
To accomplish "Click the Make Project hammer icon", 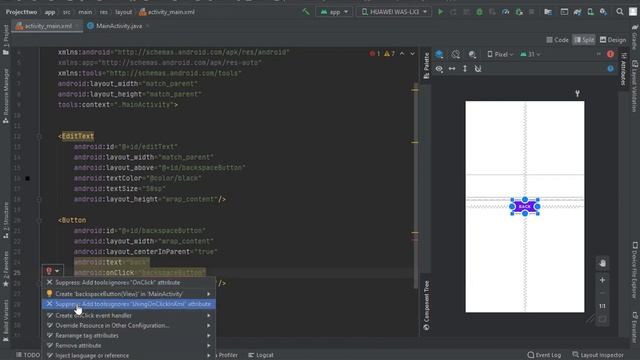I will coord(306,12).
